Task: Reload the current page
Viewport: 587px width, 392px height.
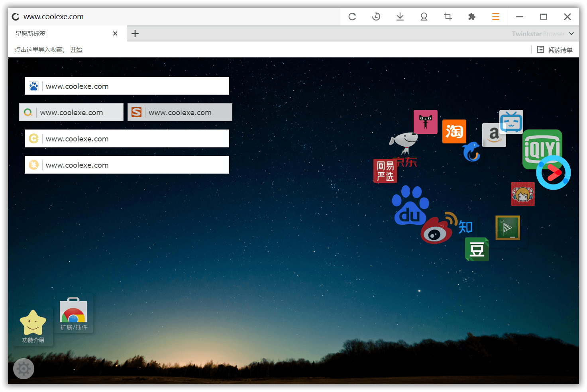Action: click(352, 17)
